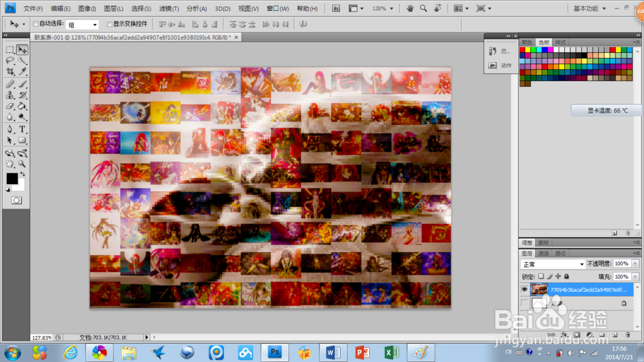The image size is (644, 362).
Task: Launch Bridge from application bar
Action: click(336, 8)
